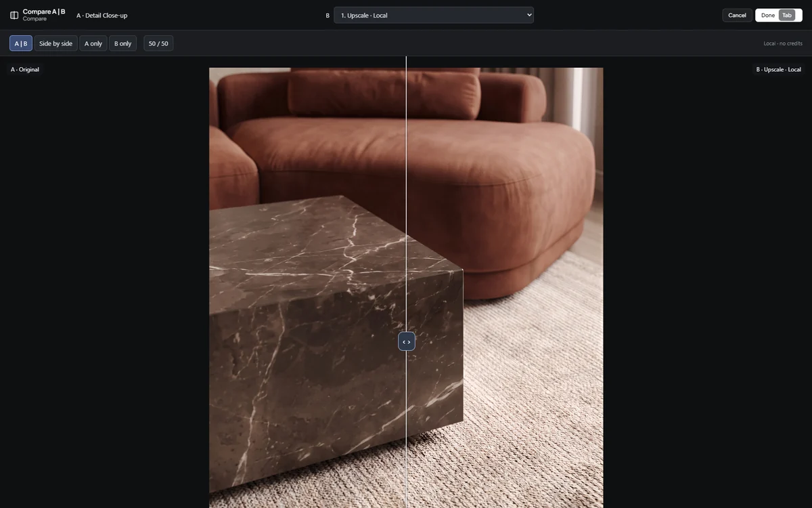
Task: Click the dropdown chevron arrow
Action: [529, 15]
